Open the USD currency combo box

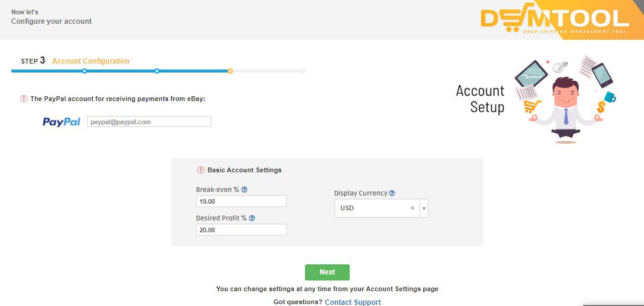click(381, 209)
